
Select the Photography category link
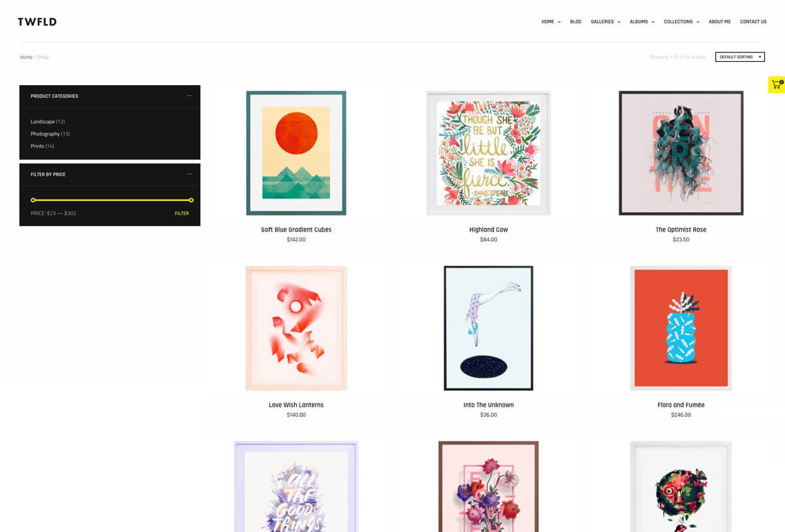(45, 134)
